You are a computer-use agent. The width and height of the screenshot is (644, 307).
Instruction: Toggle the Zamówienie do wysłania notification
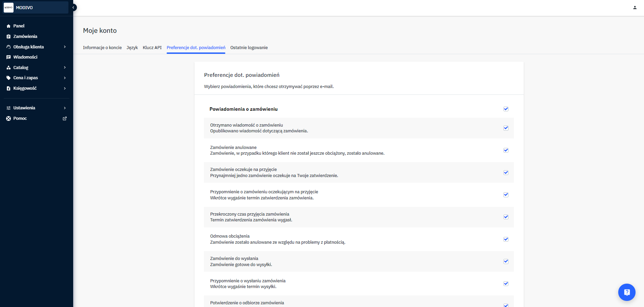506,261
